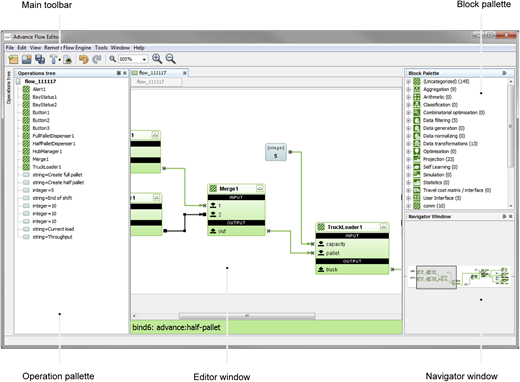Click the Merge1 block title
Viewport: 520px width, 382px height.
(x=229, y=189)
